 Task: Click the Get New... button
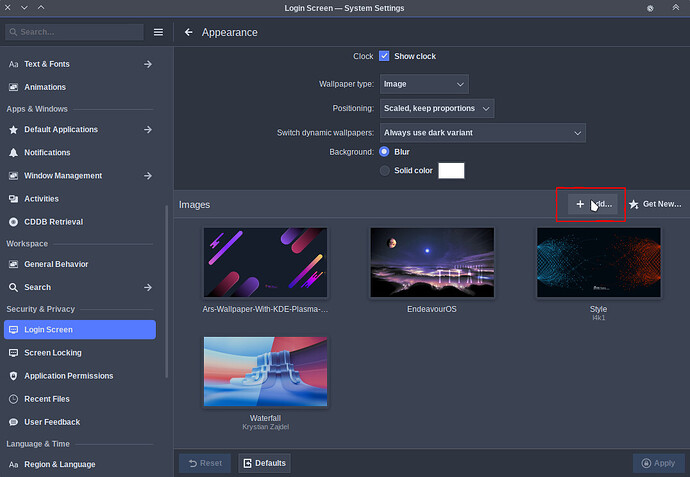click(656, 204)
